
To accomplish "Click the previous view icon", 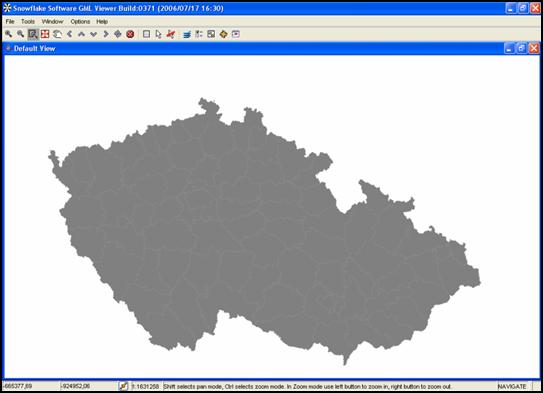I will 57,34.
